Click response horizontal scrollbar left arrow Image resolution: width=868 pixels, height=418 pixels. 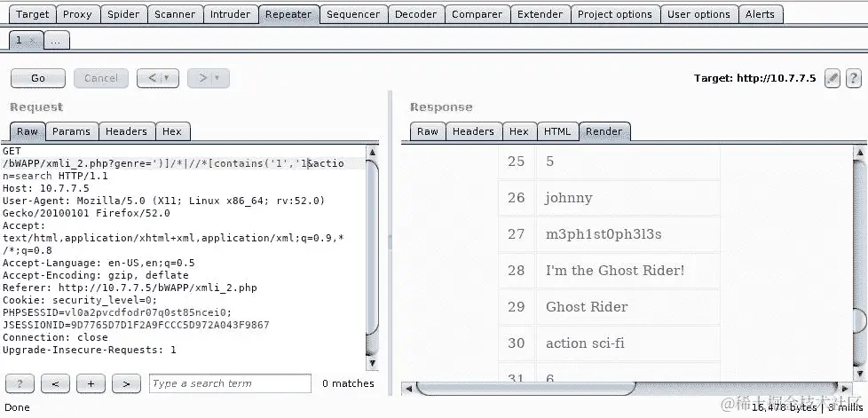pos(408,389)
